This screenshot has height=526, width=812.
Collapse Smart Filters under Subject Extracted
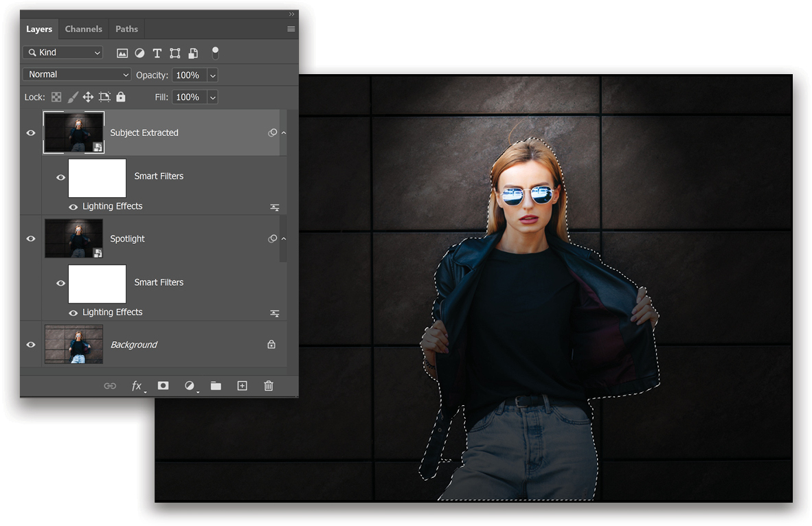point(284,133)
